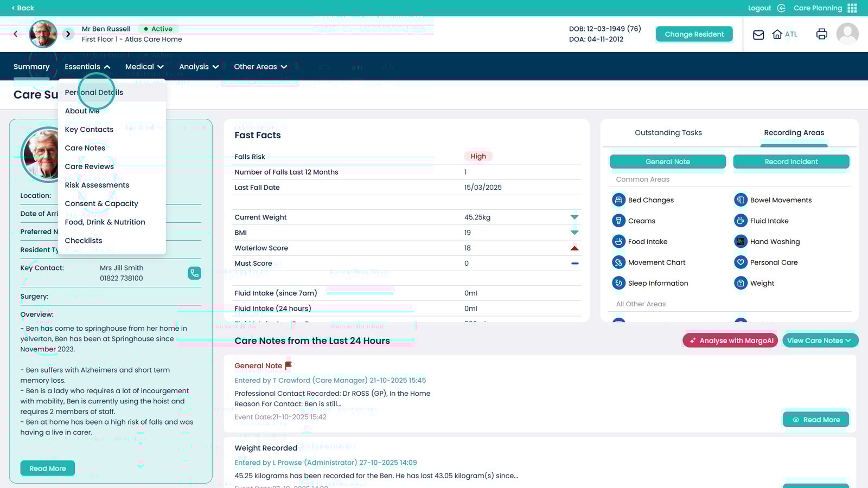868x488 pixels.
Task: Expand the Analysis dropdown menu
Action: 199,67
